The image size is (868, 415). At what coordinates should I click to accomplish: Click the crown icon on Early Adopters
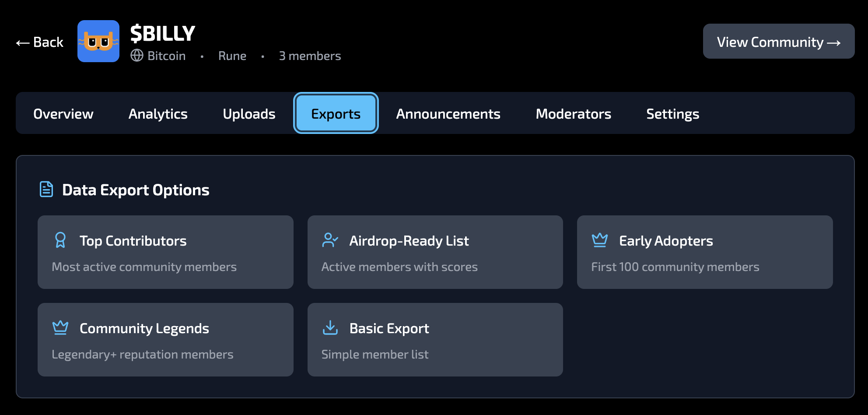pyautogui.click(x=599, y=240)
